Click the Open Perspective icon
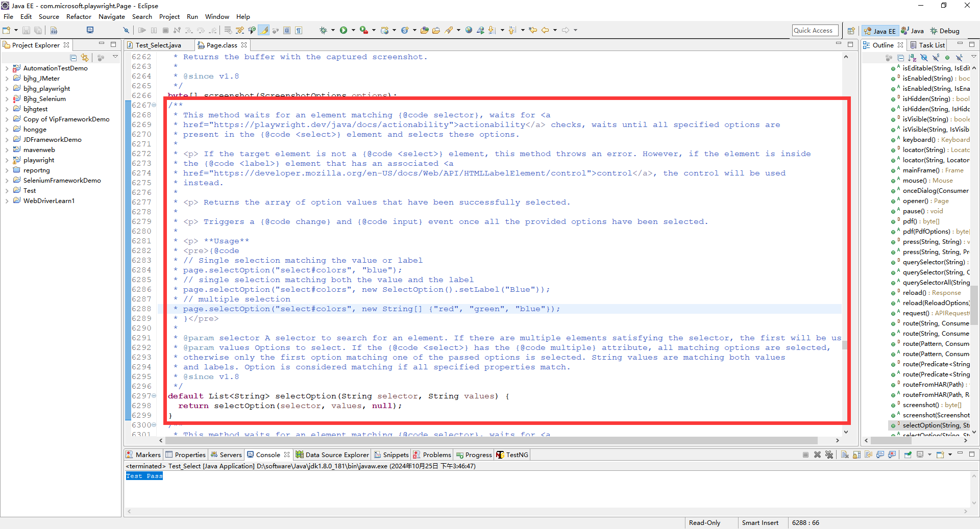 point(851,31)
